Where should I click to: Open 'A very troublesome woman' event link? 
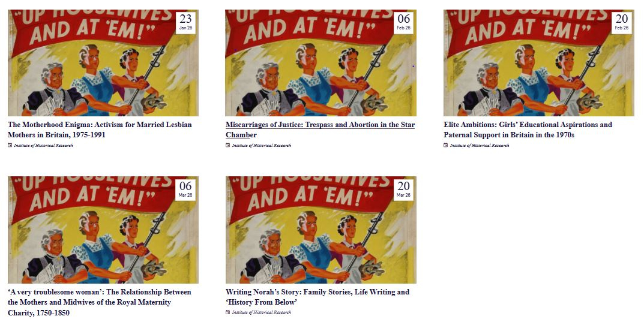100,302
